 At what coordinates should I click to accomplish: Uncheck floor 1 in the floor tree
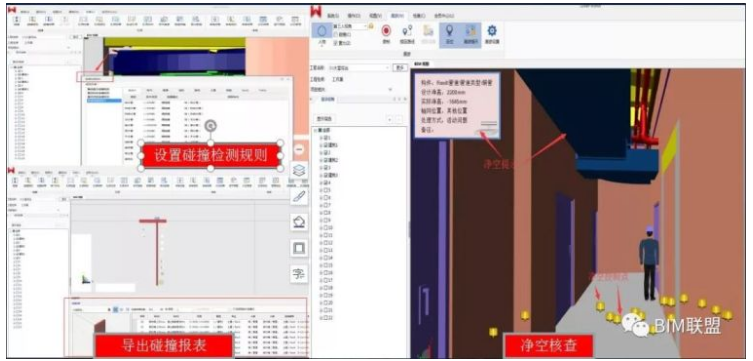(x=326, y=137)
